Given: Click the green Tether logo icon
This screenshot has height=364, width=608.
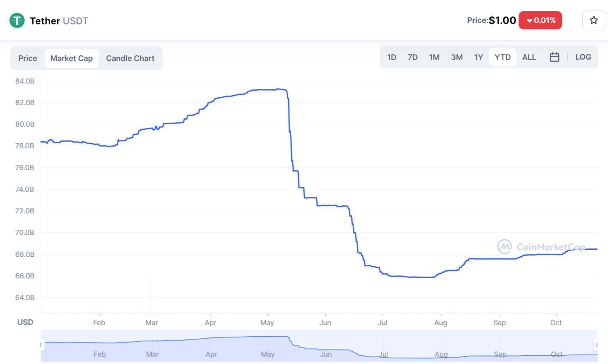Looking at the screenshot, I should [17, 21].
